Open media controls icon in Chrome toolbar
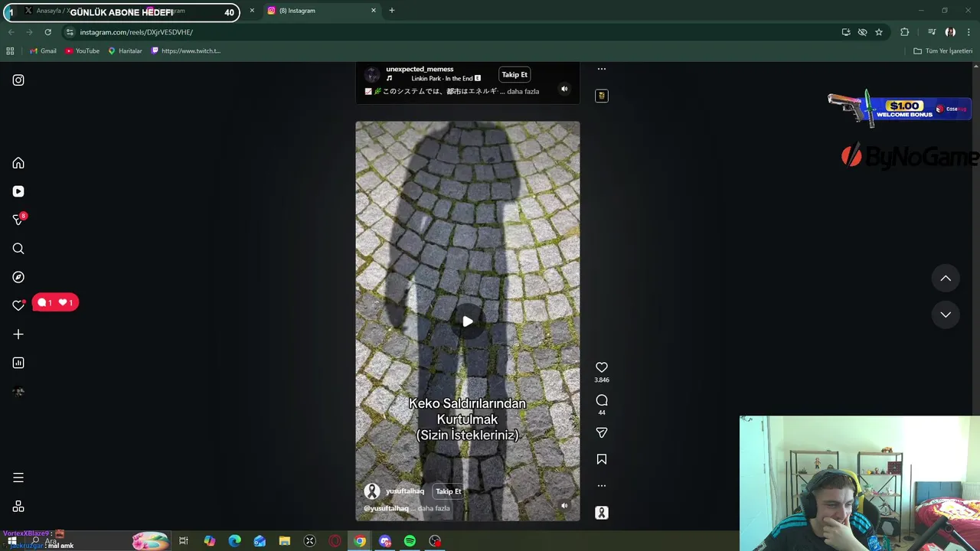The image size is (980, 551). (x=932, y=32)
